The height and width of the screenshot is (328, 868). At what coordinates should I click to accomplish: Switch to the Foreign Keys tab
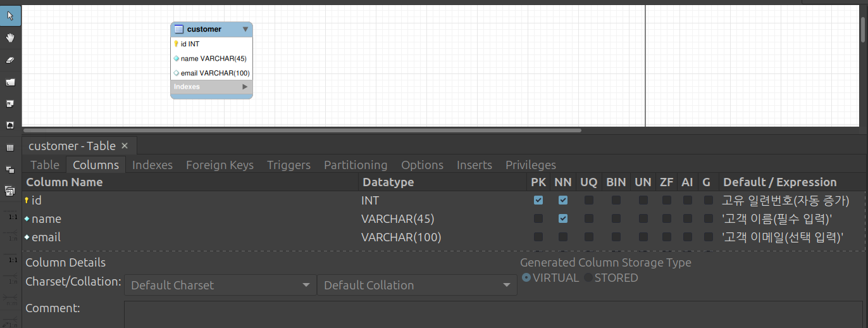coord(220,165)
